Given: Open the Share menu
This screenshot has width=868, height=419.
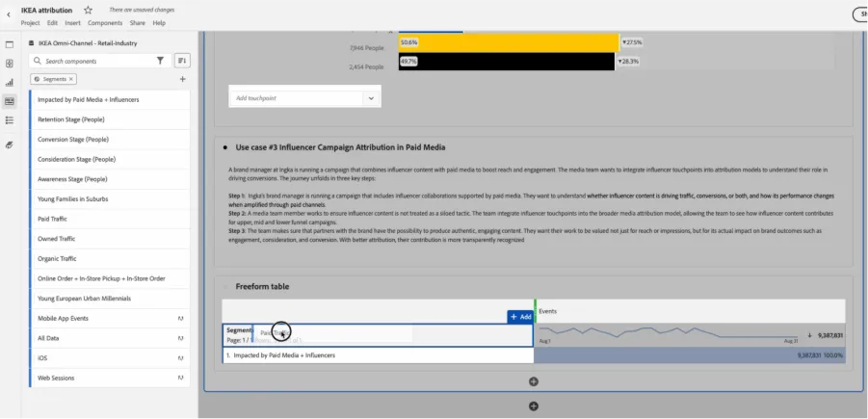Looking at the screenshot, I should pos(138,23).
